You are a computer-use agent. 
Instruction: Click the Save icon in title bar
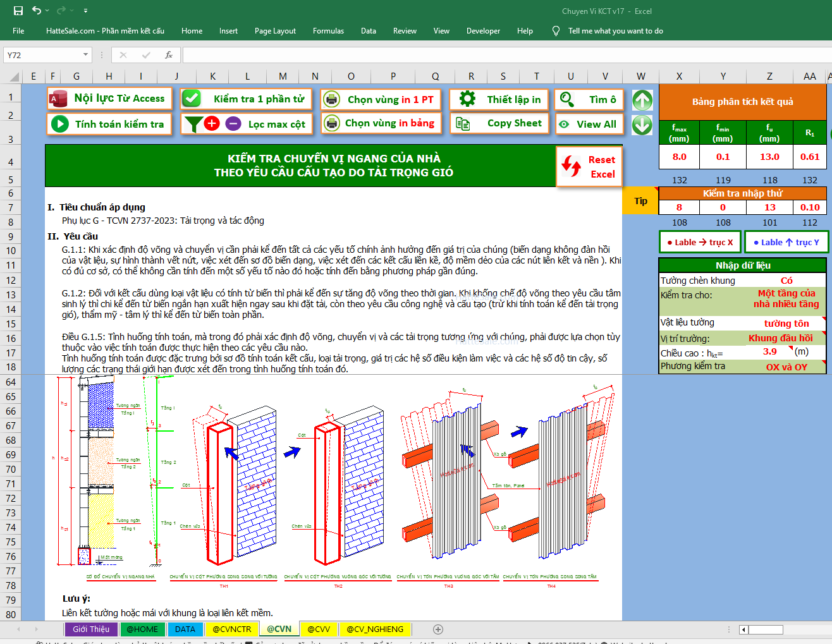point(18,11)
